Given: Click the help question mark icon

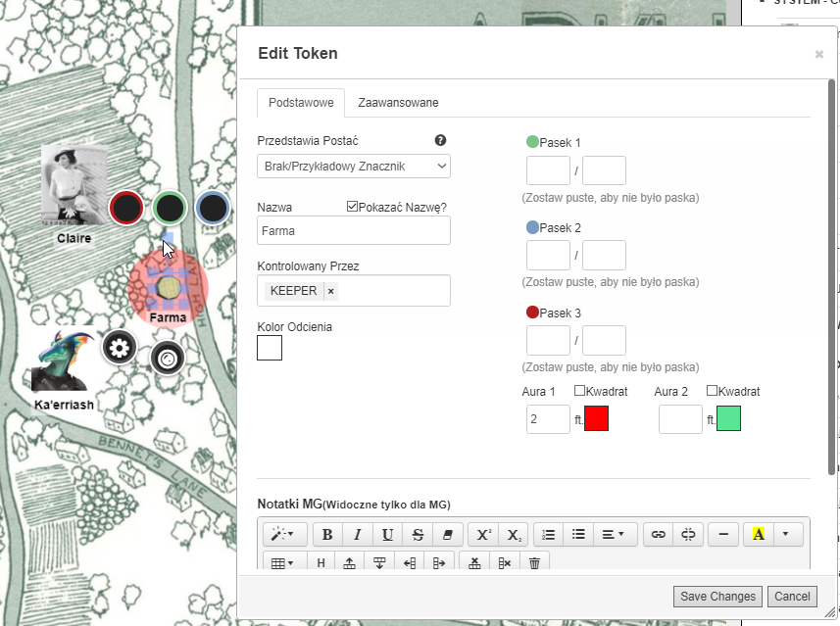Looking at the screenshot, I should click(440, 140).
